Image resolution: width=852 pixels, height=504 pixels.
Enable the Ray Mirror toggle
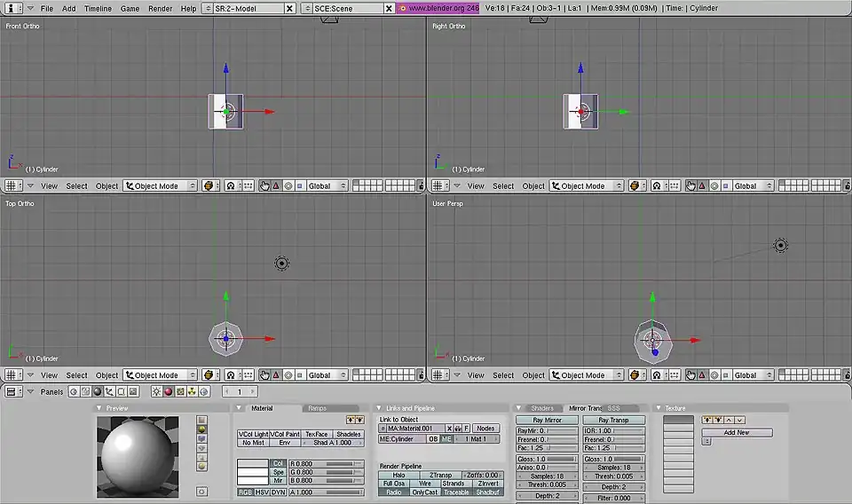click(x=547, y=420)
